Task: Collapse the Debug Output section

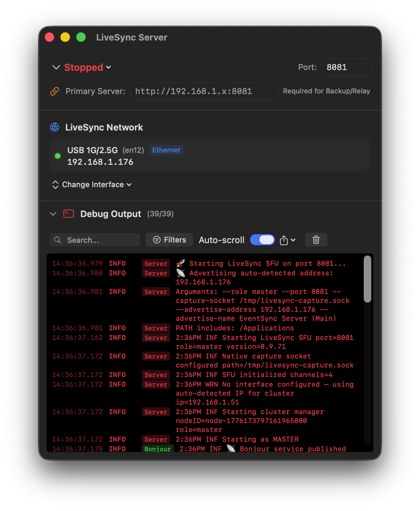Action: 53,214
